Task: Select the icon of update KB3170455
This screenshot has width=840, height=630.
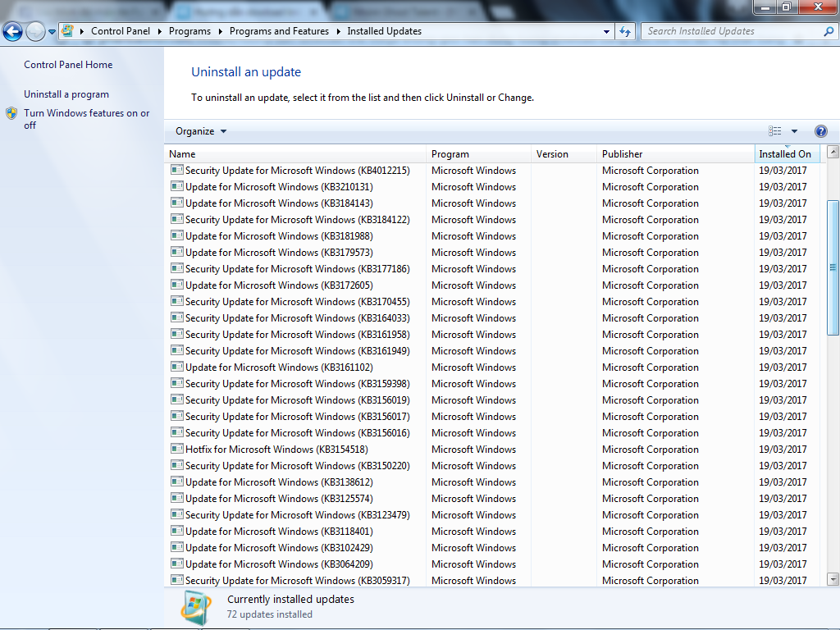Action: click(177, 301)
